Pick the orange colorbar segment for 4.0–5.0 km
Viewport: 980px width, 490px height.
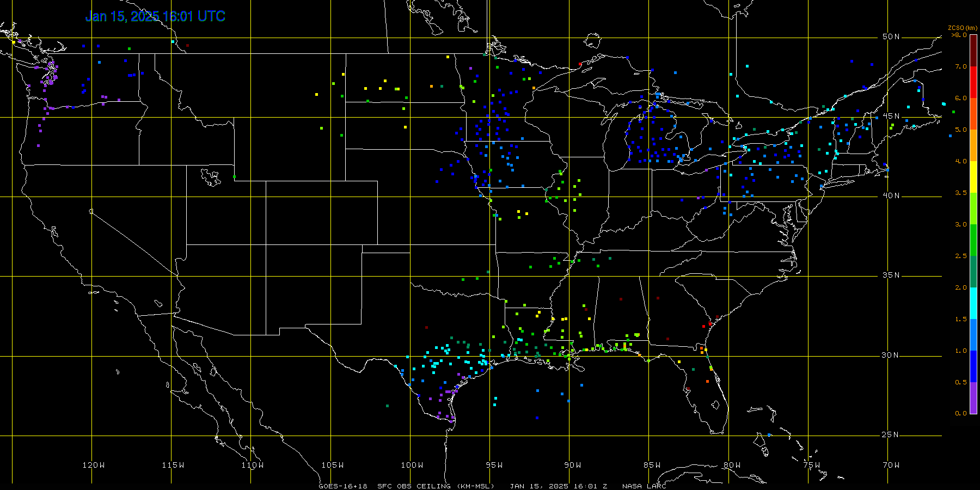coord(973,145)
